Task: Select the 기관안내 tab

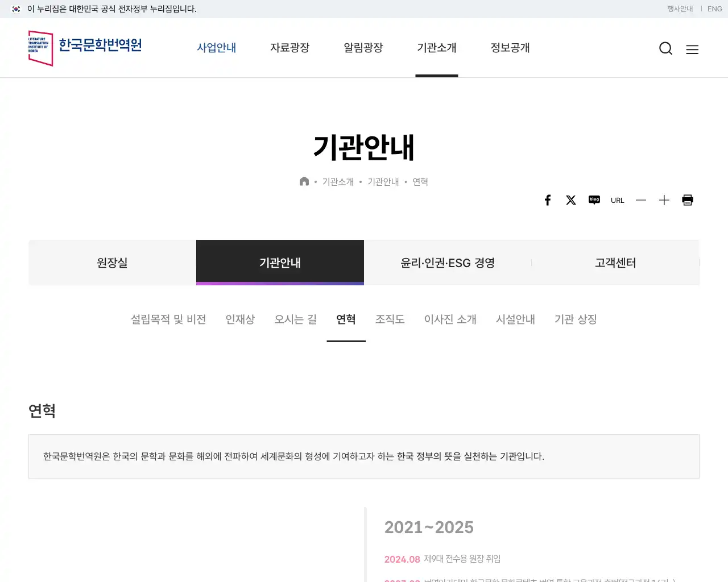Action: point(280,263)
